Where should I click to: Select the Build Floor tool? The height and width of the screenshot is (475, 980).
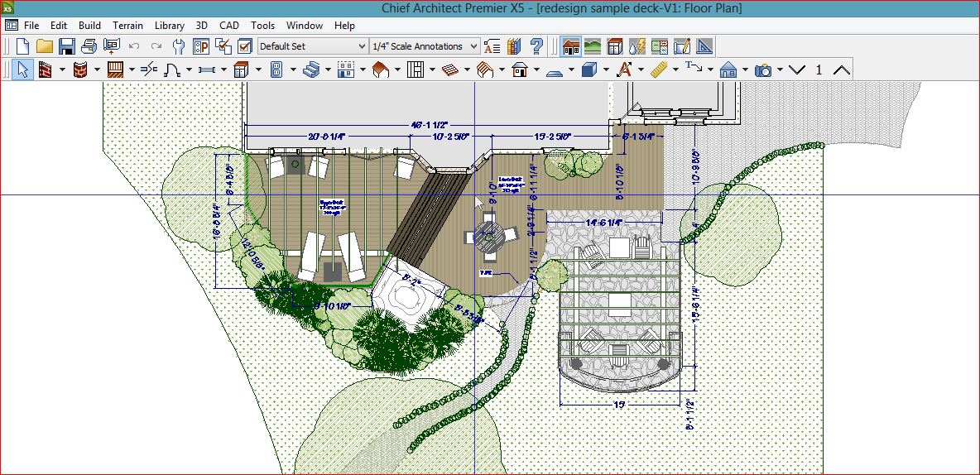point(346,70)
